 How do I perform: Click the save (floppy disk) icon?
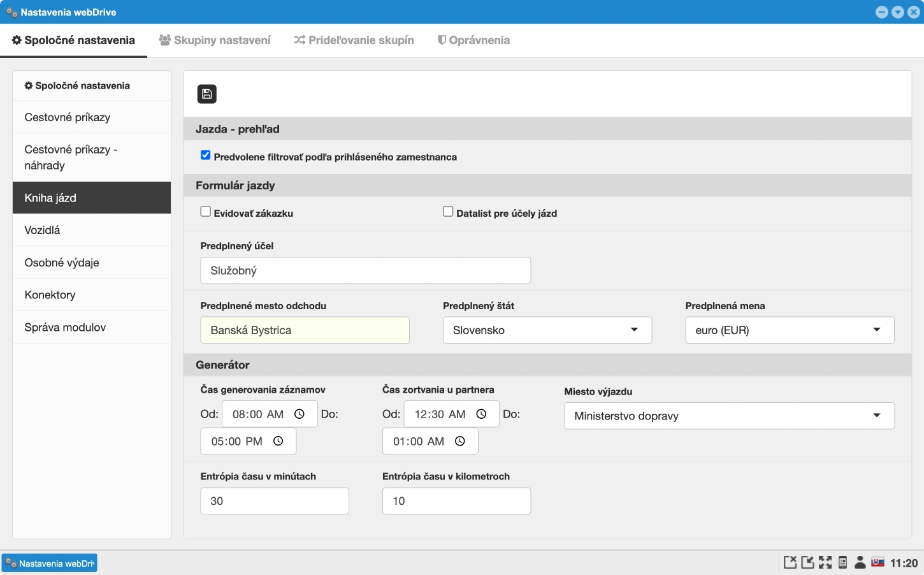(x=207, y=94)
